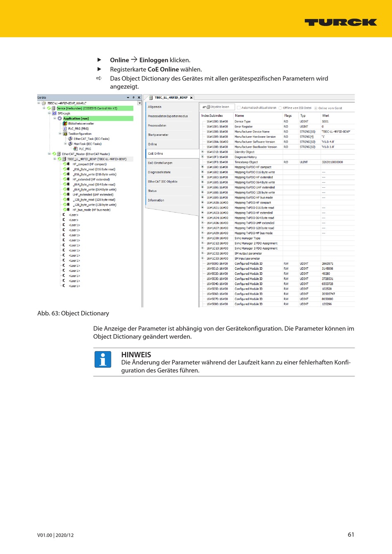This screenshot has width=392, height=554.
Task: Expand the Diagnosis History entry 16#10F3
Action: point(203,157)
